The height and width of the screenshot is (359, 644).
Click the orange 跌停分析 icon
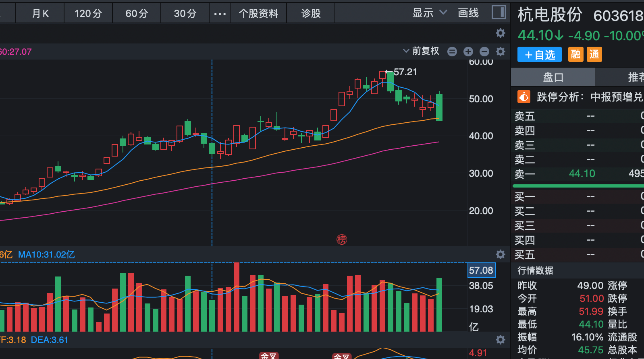pos(524,97)
